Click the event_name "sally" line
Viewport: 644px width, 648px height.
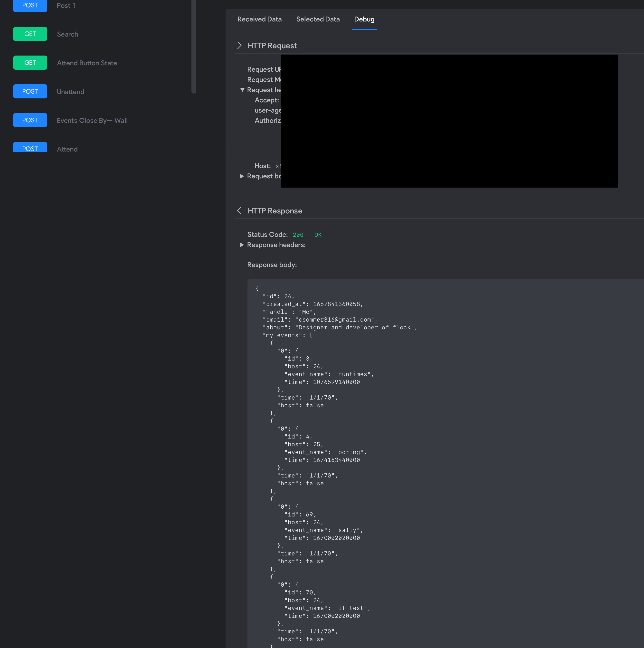tap(324, 530)
